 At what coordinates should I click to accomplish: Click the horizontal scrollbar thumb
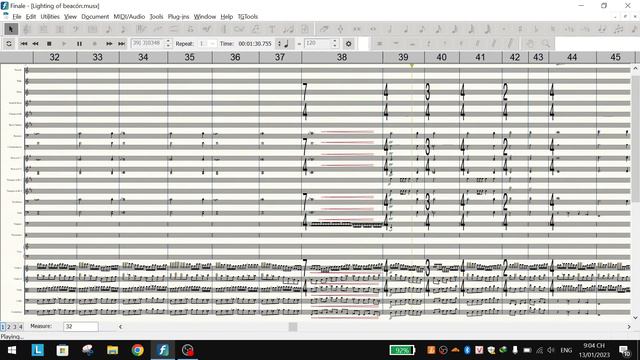293,327
